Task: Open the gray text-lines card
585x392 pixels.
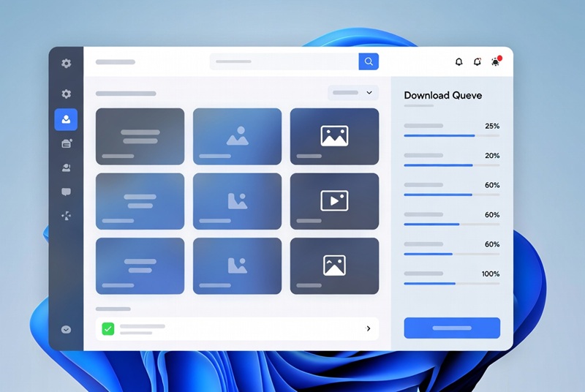Action: (x=140, y=137)
